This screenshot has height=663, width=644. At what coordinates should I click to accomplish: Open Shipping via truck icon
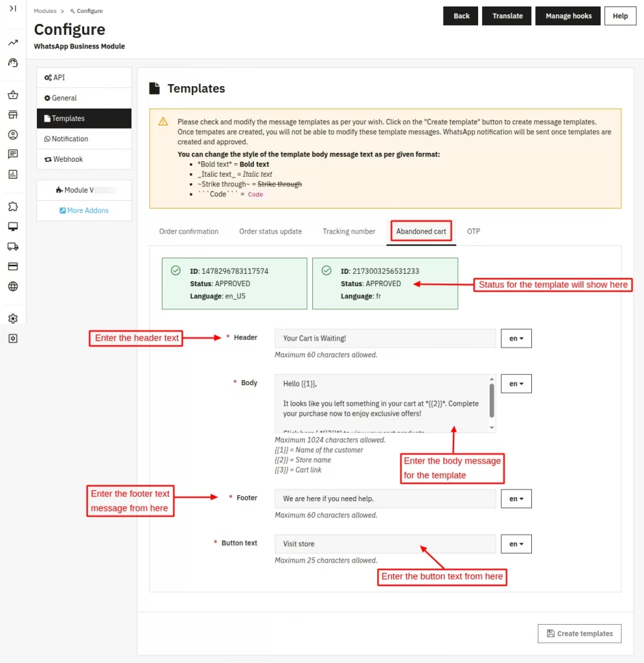[x=13, y=246]
